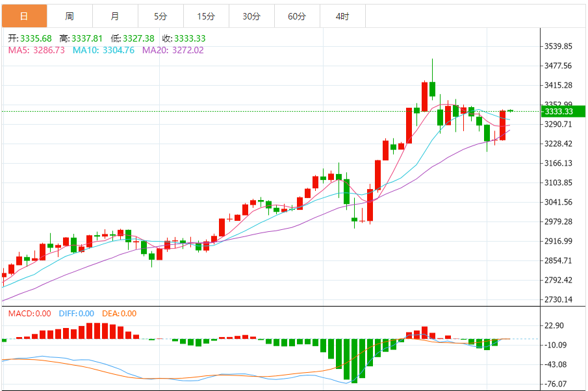Click the -10.09 MACD axis label
This screenshot has width=588, height=391.
click(556, 345)
